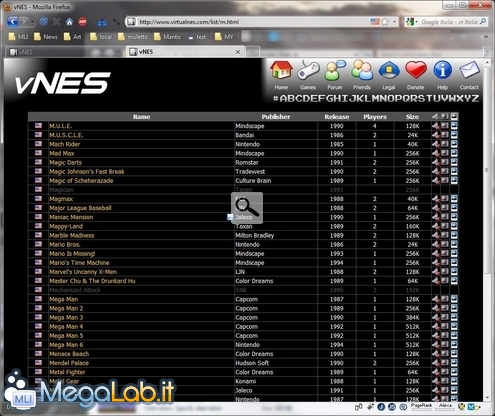The width and height of the screenshot is (495, 416).
Task: Click the sound icon in M.U.L.E. row
Action: [436, 126]
